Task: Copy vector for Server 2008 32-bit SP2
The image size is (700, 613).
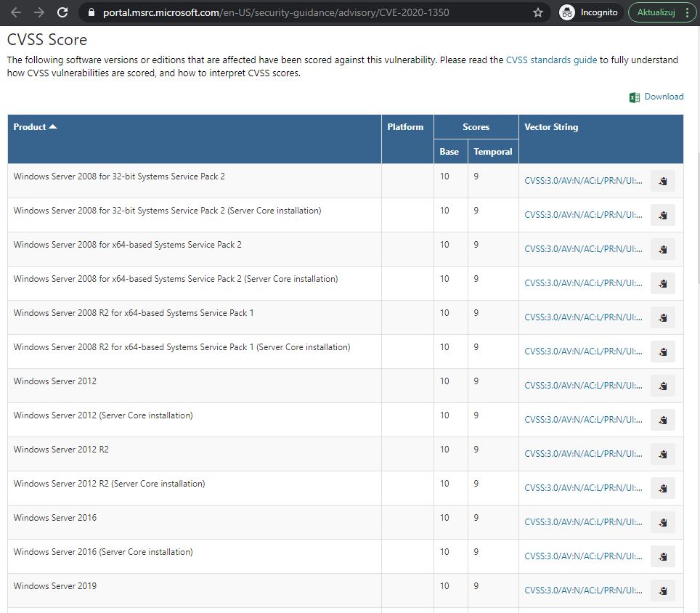Action: point(662,181)
